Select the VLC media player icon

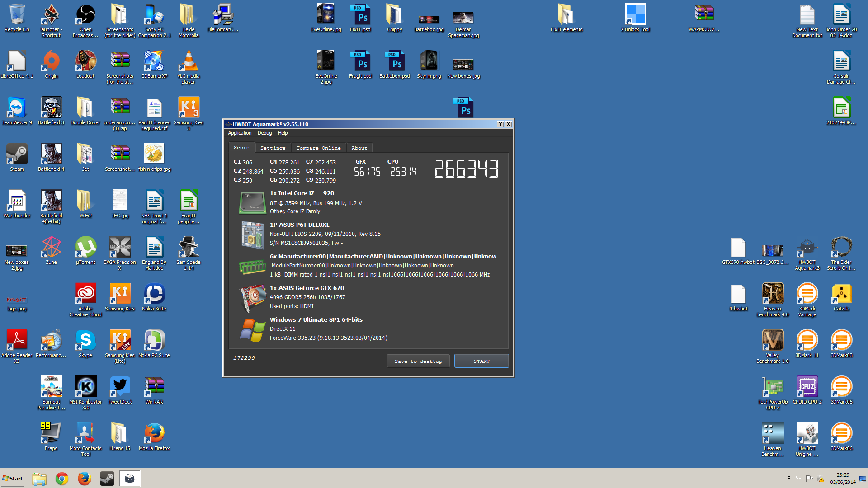189,67
